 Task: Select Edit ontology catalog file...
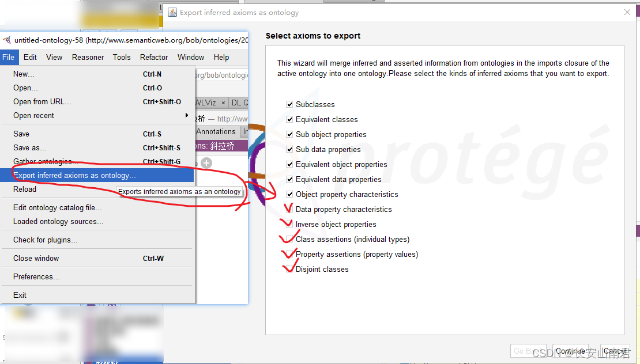pyautogui.click(x=97, y=208)
